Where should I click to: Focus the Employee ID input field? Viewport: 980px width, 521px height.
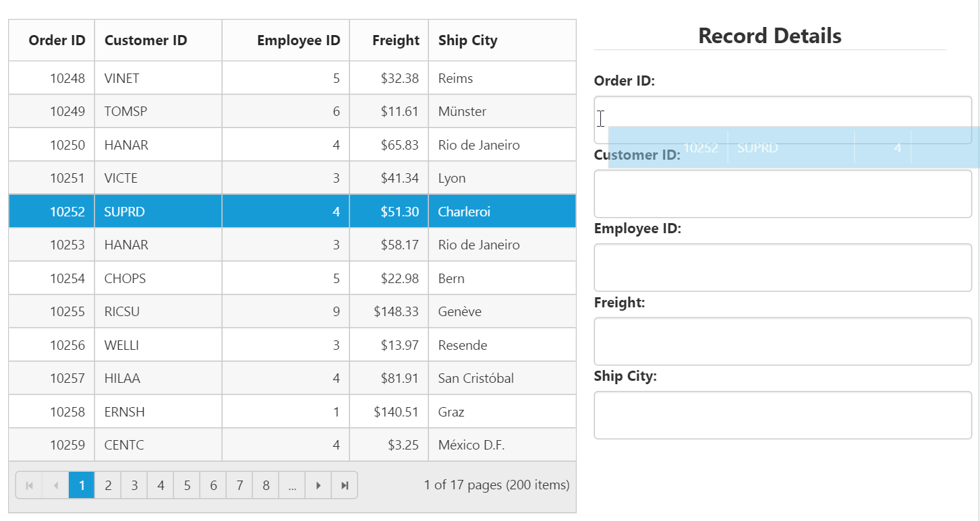[x=782, y=268]
